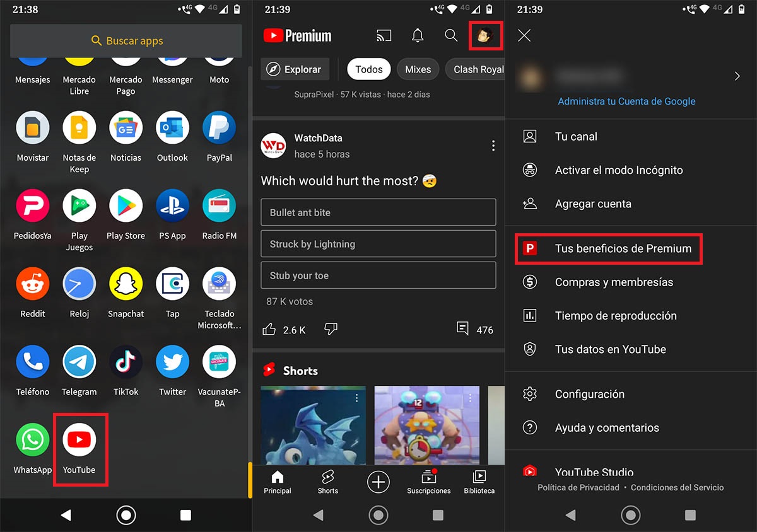Open the PedidosYa app
Viewport: 757px width, 532px height.
(33, 205)
